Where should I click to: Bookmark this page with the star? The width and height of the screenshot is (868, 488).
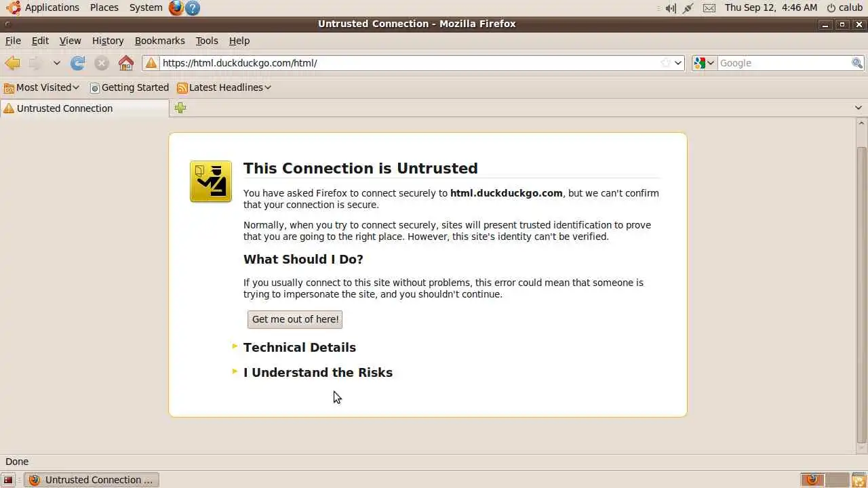(665, 63)
